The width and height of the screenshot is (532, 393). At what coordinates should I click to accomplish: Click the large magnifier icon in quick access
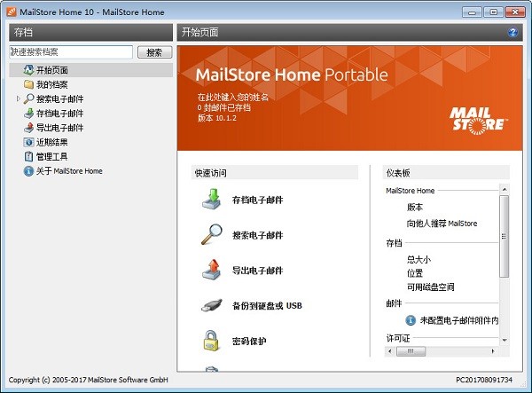(212, 234)
